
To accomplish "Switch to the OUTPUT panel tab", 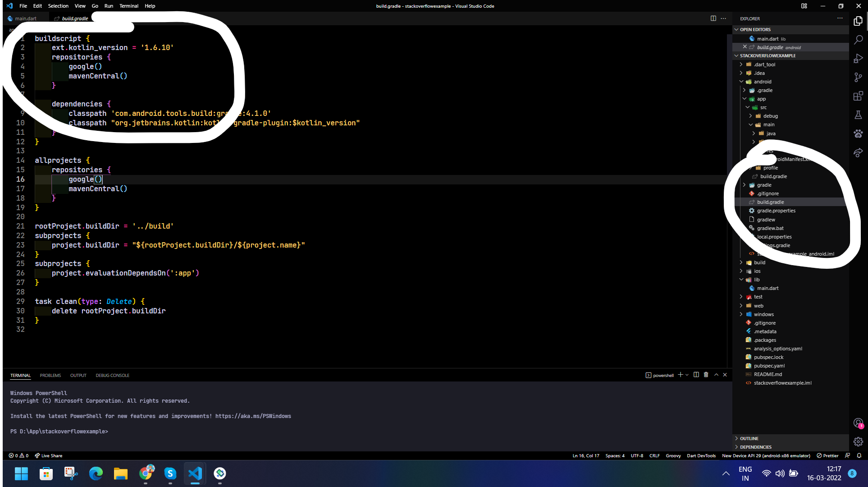I will [78, 375].
